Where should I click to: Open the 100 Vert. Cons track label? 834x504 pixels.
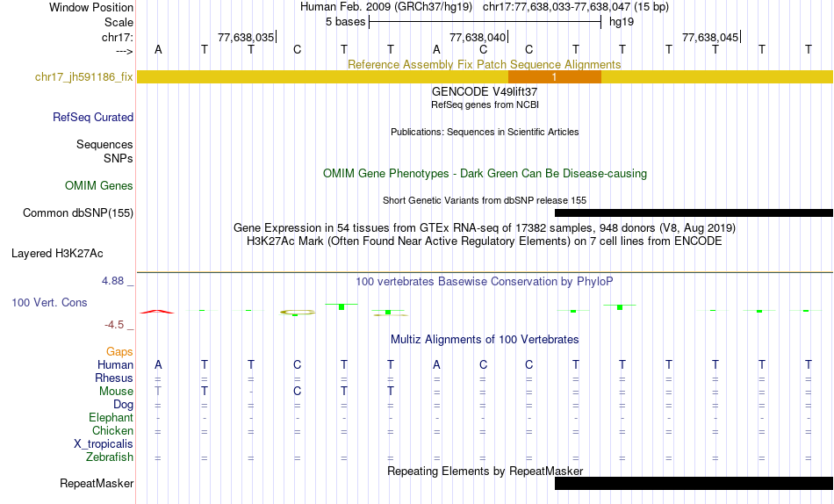click(x=49, y=302)
